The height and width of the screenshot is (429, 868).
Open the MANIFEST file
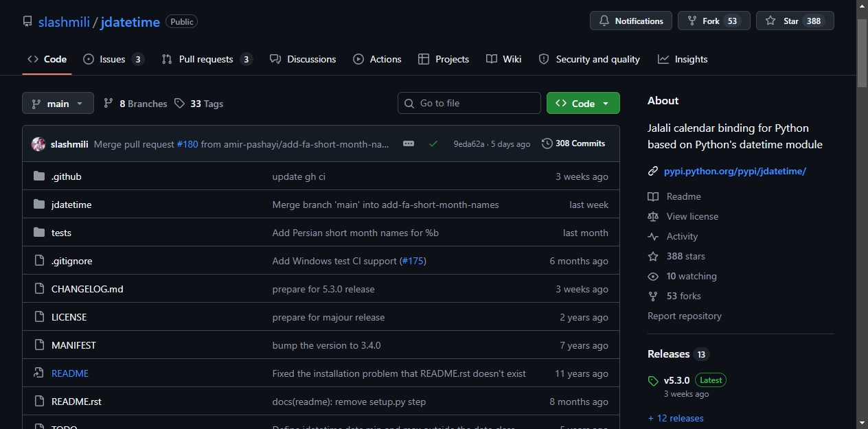[x=73, y=345]
